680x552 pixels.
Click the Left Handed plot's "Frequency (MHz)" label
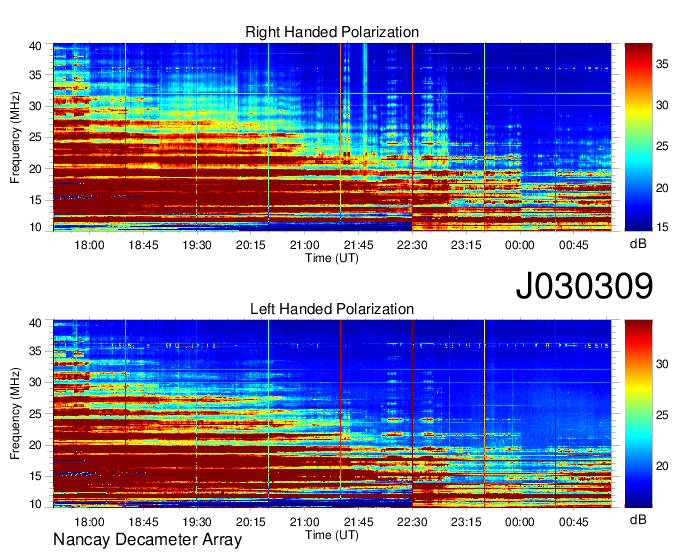pos(15,414)
